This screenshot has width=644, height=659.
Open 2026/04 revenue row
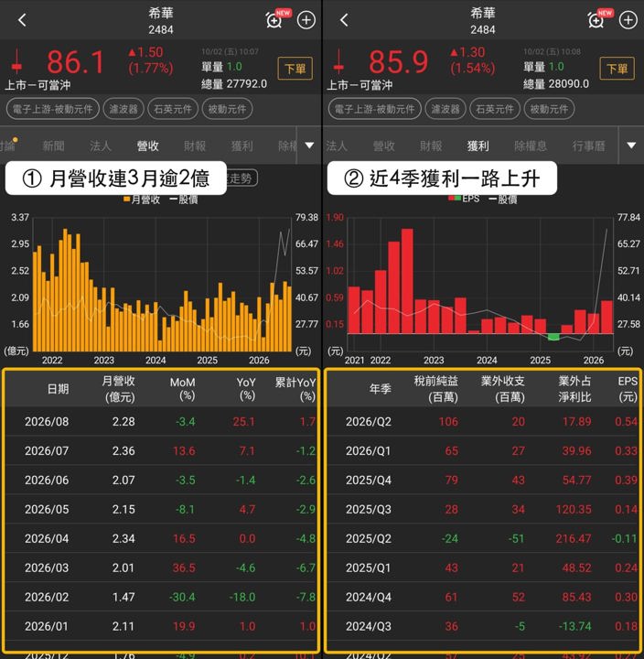pos(161,538)
